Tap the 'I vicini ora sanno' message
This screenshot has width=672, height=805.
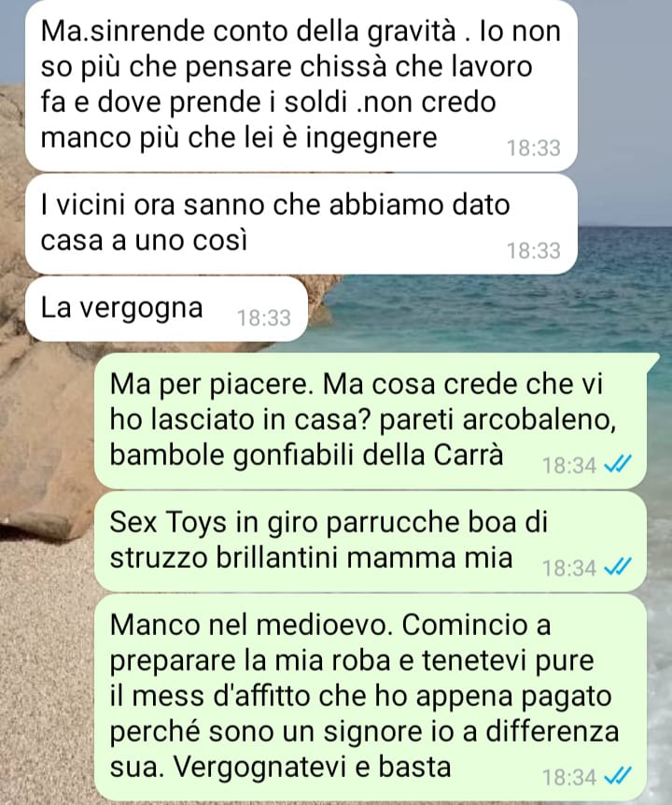tap(301, 224)
